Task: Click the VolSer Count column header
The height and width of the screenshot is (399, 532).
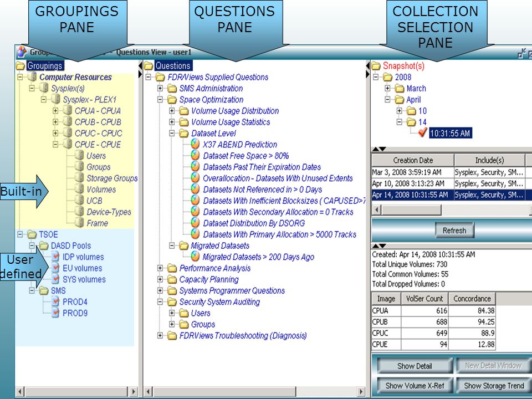Action: tap(424, 299)
